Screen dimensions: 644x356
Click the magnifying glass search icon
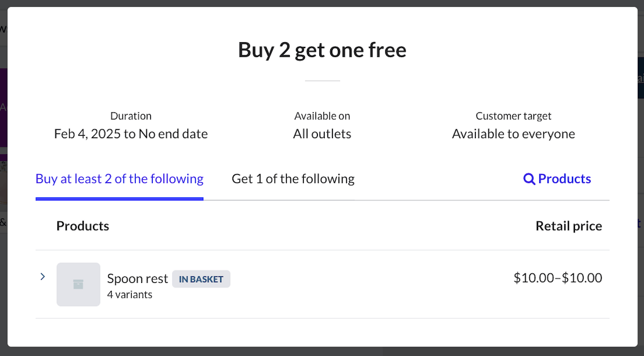coord(529,179)
